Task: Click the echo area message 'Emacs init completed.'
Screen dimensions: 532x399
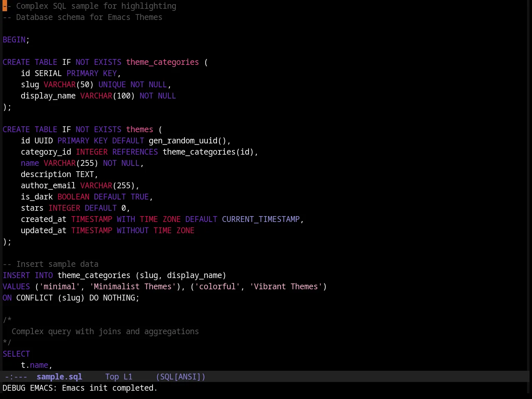Action: pos(110,388)
